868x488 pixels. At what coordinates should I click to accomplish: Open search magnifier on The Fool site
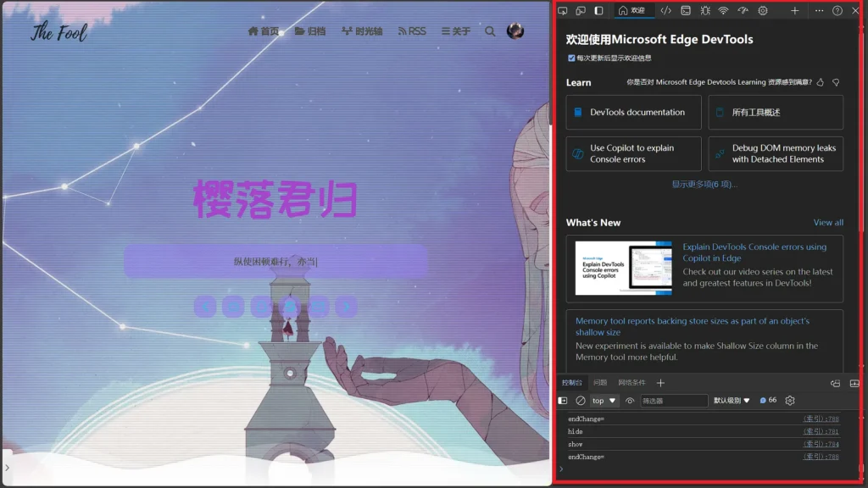pos(490,31)
